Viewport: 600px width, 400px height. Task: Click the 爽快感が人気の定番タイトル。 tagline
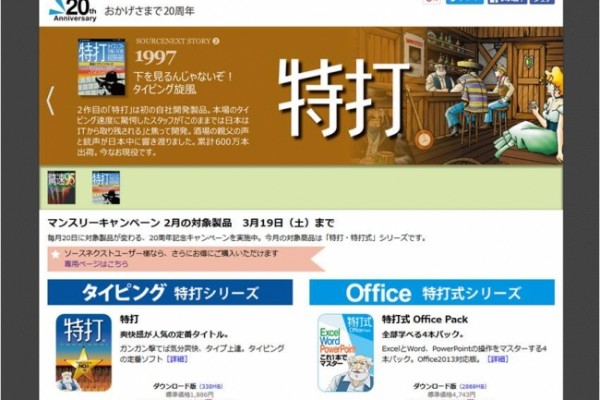[x=174, y=334]
